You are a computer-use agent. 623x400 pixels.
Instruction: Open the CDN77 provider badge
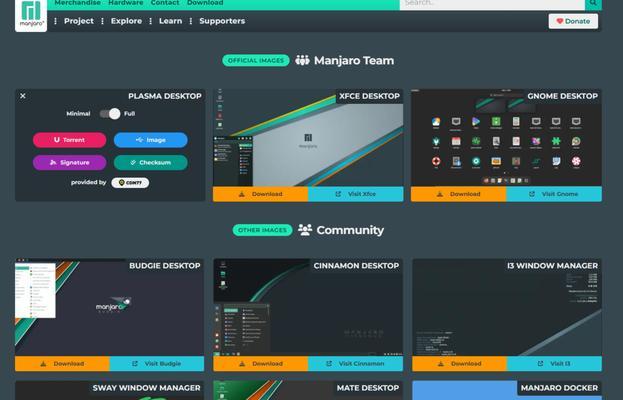click(x=130, y=183)
